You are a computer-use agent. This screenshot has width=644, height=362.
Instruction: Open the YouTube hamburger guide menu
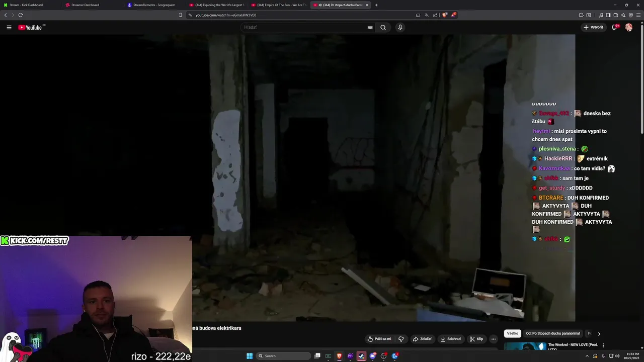[9, 28]
